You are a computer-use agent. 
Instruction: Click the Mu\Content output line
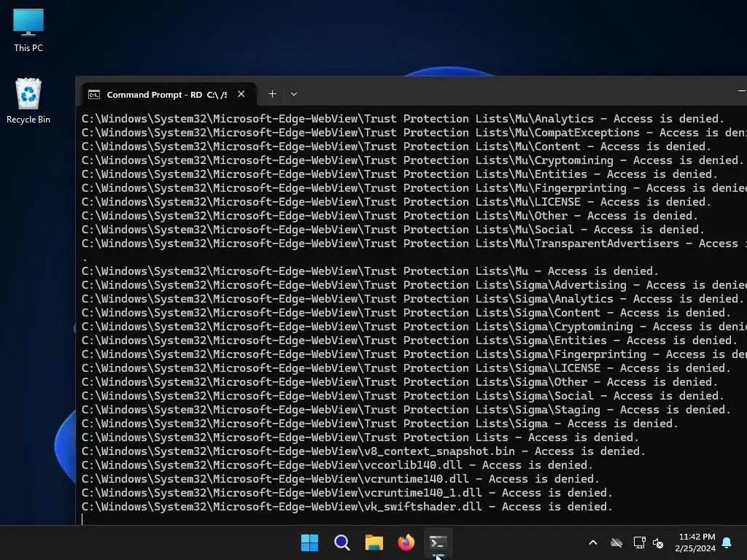click(396, 147)
